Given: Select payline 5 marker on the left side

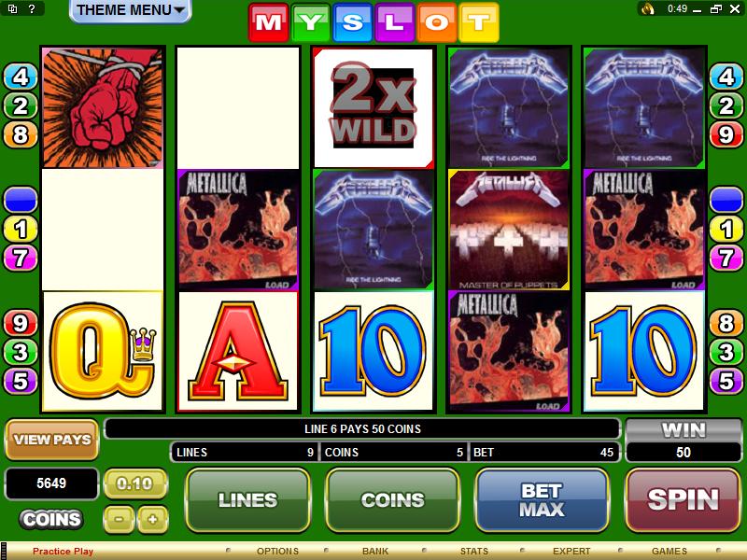Looking at the screenshot, I should 21,381.
